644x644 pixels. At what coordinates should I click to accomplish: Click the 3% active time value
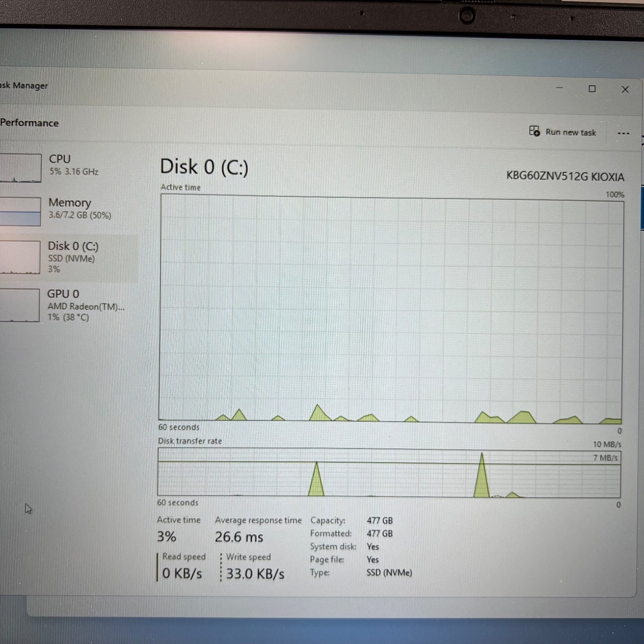click(x=167, y=537)
